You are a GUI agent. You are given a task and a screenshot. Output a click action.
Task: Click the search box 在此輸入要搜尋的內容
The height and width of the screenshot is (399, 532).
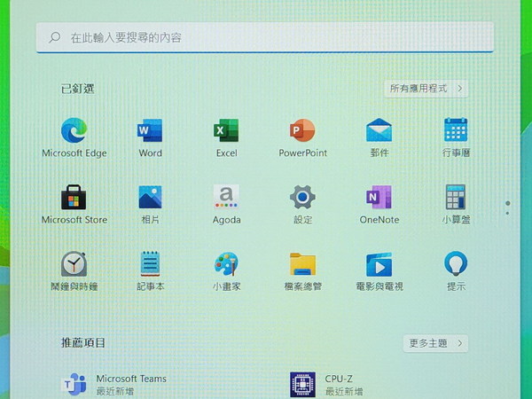point(264,37)
